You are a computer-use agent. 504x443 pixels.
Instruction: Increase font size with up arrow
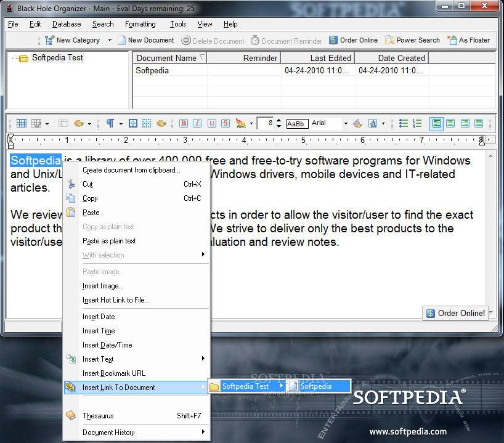tap(278, 121)
